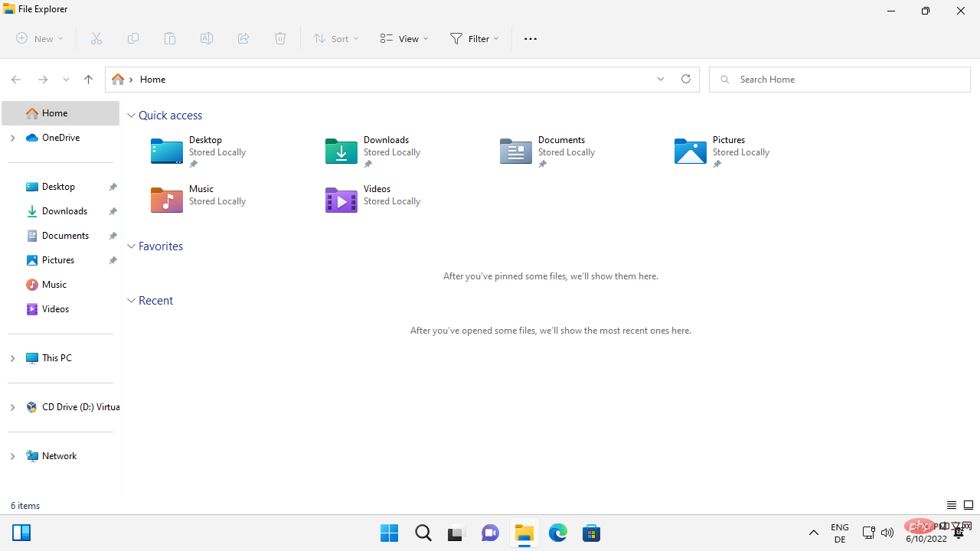Screen dimensions: 980x551
Task: Toggle the pin on the Pictures sidebar entry
Action: 113,260
